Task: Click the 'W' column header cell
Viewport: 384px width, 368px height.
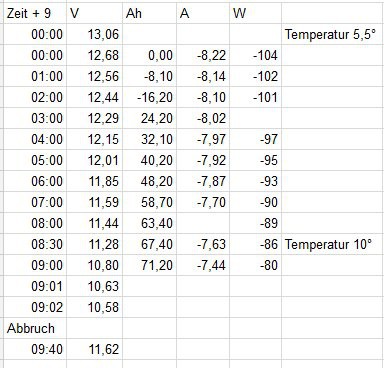Action: click(x=255, y=13)
